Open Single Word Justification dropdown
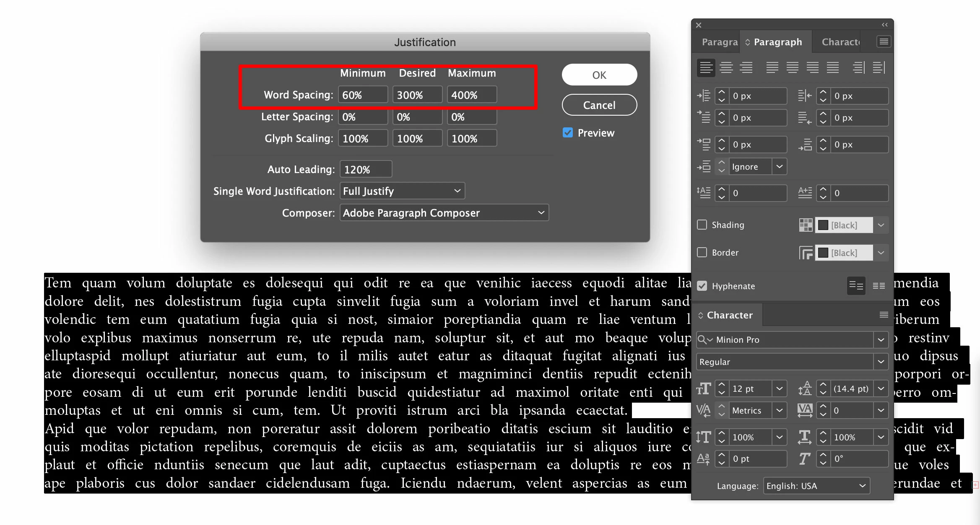980x525 pixels. click(402, 191)
